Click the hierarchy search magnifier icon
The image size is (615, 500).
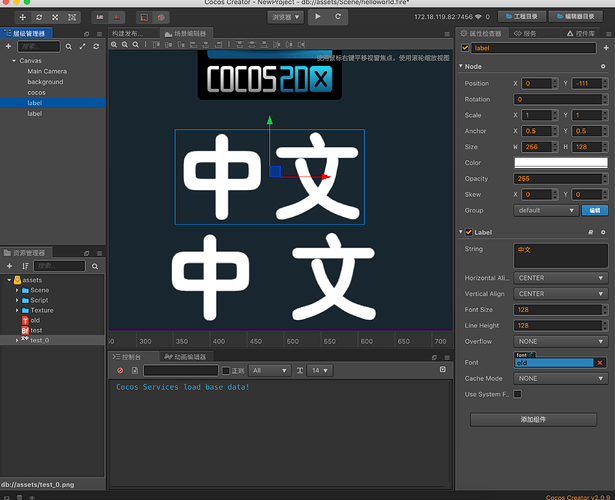coord(69,47)
